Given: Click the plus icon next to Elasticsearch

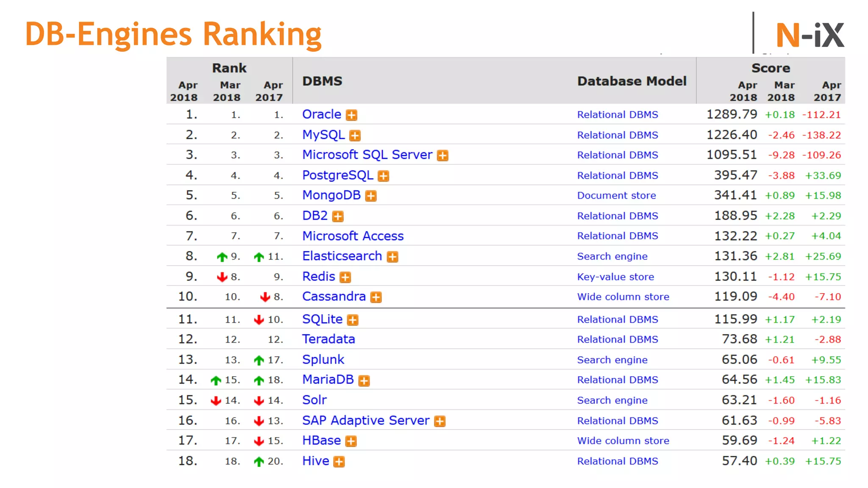Looking at the screenshot, I should point(392,257).
